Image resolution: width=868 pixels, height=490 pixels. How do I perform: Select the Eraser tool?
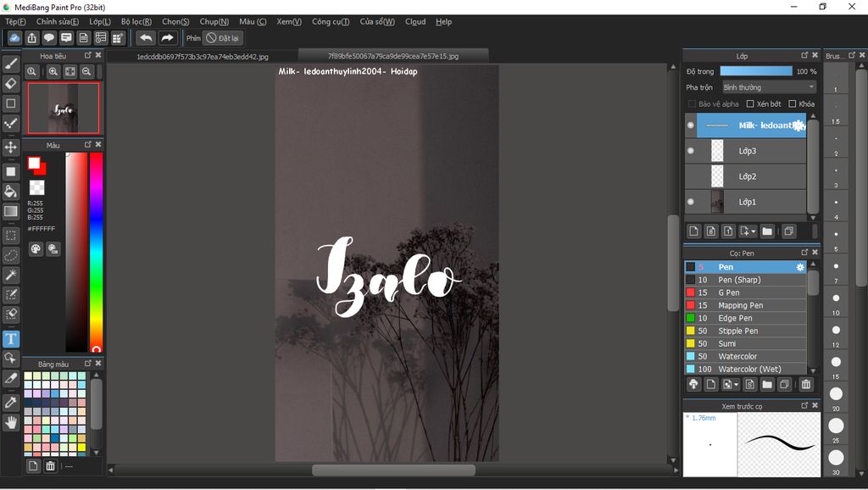coord(10,84)
